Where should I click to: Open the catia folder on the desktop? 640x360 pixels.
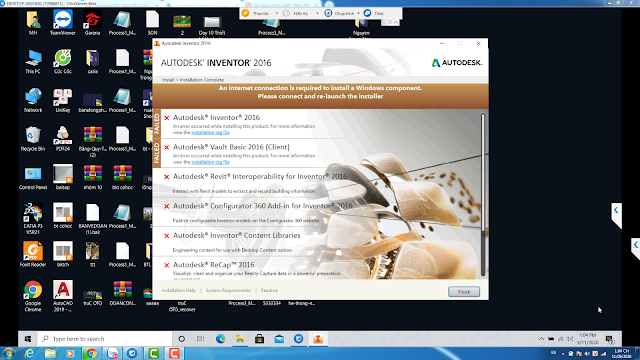(92, 61)
